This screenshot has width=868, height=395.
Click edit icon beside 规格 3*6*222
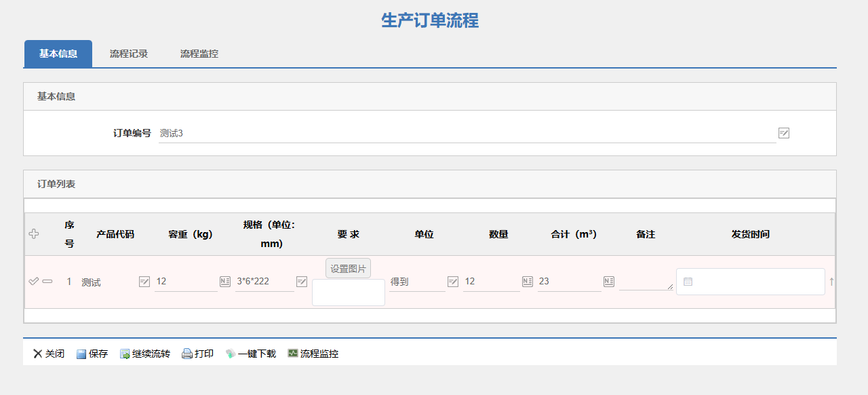pyautogui.click(x=302, y=282)
